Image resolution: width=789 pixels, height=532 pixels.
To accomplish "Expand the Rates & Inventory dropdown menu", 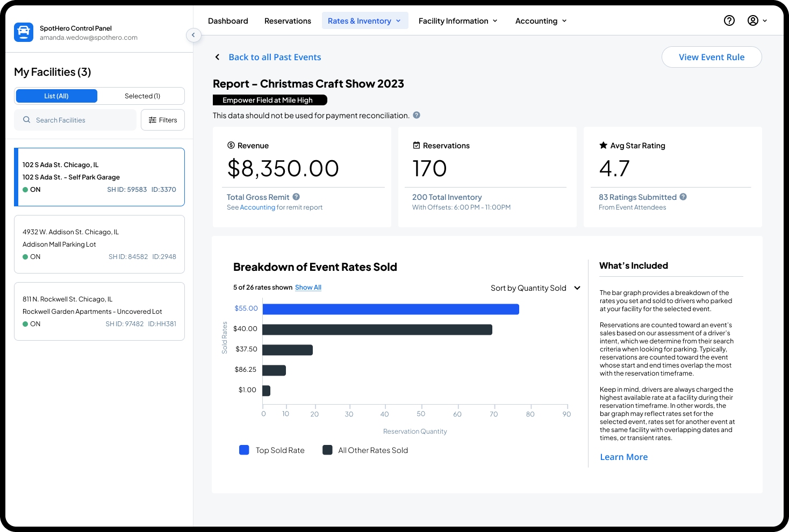I will point(365,20).
